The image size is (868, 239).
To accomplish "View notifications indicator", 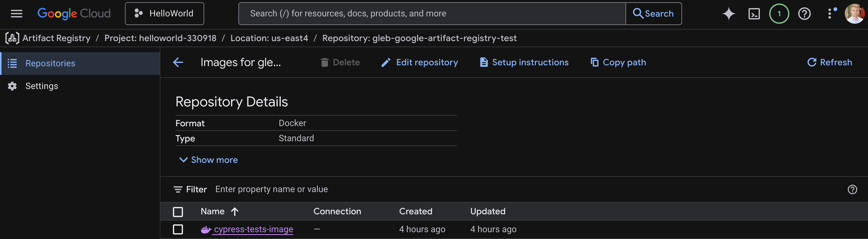I will pos(779,13).
